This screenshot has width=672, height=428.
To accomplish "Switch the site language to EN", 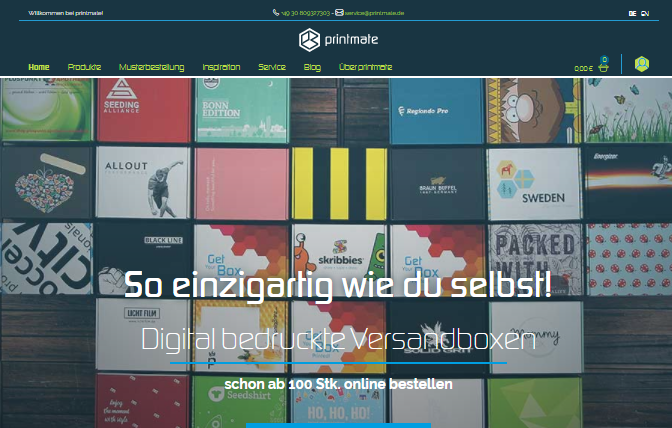I will [x=645, y=14].
